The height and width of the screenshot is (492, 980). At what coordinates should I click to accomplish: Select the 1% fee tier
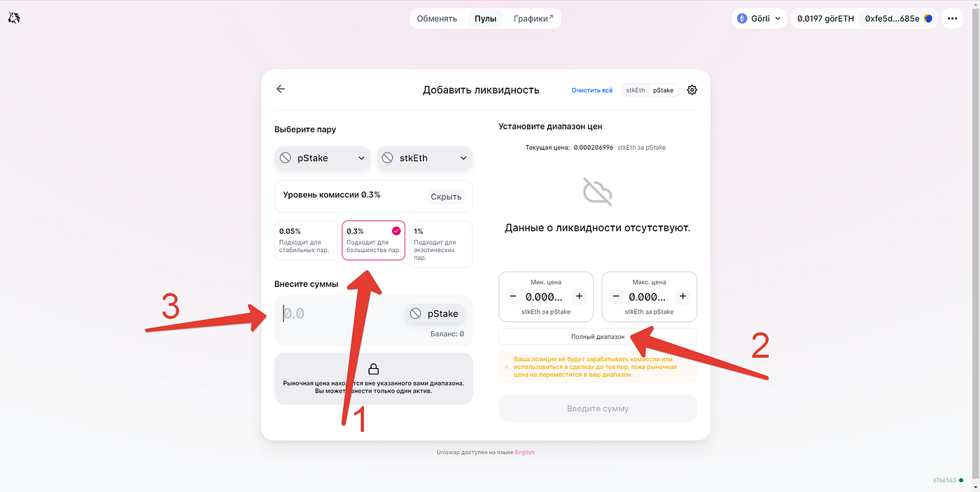(x=440, y=244)
